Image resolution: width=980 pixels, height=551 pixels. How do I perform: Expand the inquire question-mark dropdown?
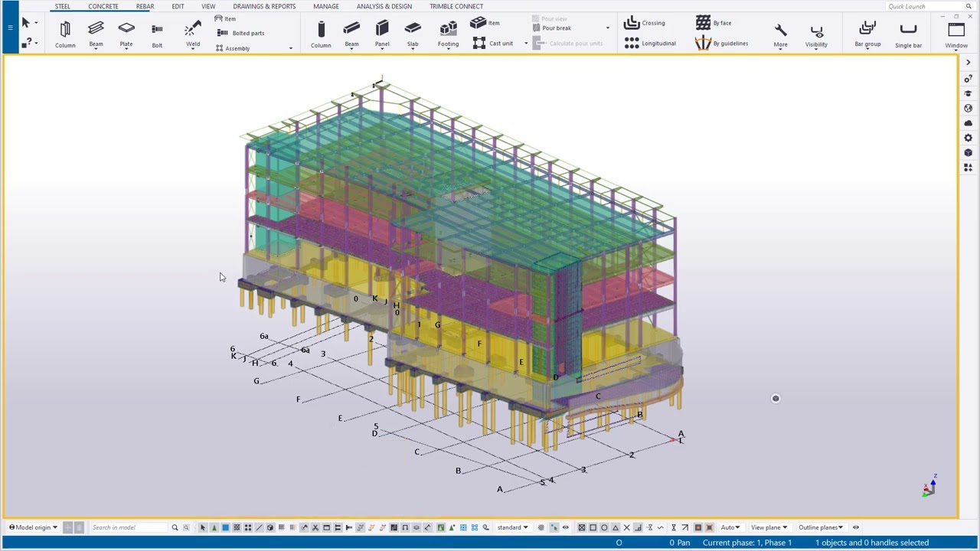[36, 43]
